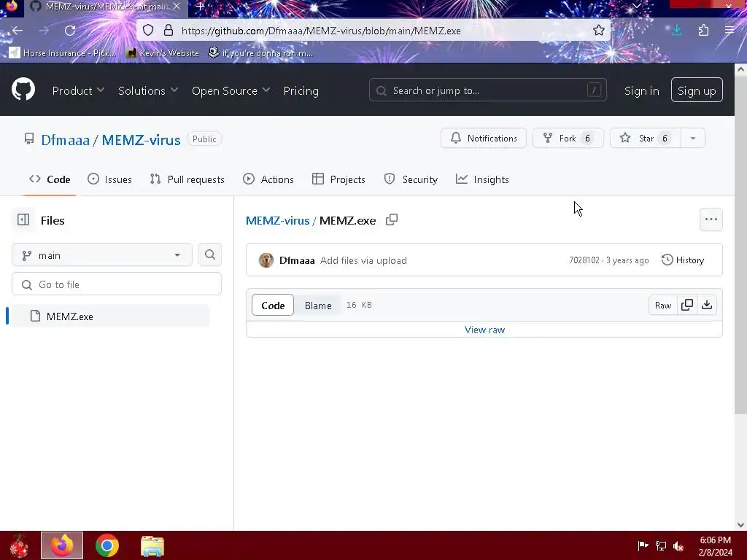
Task: Open the Actions tab
Action: pyautogui.click(x=268, y=179)
